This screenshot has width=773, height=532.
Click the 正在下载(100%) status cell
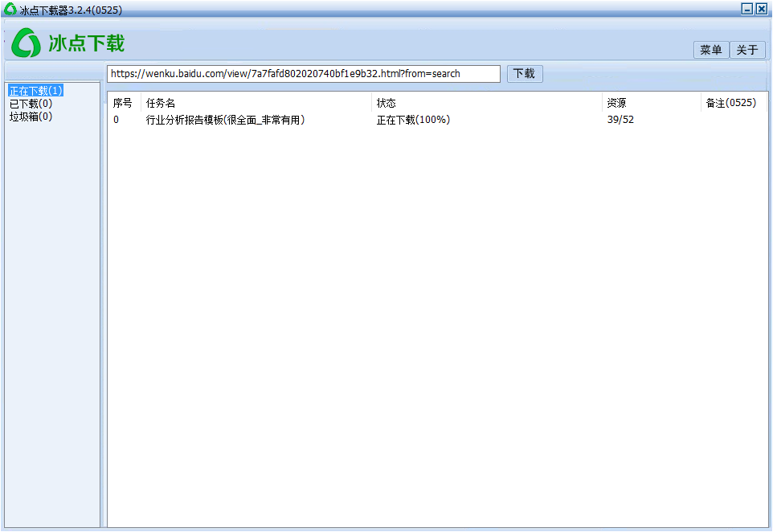pos(413,120)
